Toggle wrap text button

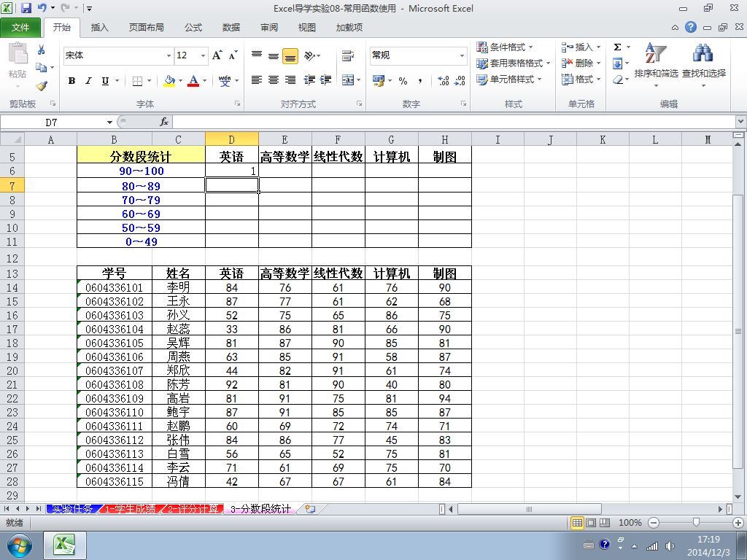click(x=348, y=55)
